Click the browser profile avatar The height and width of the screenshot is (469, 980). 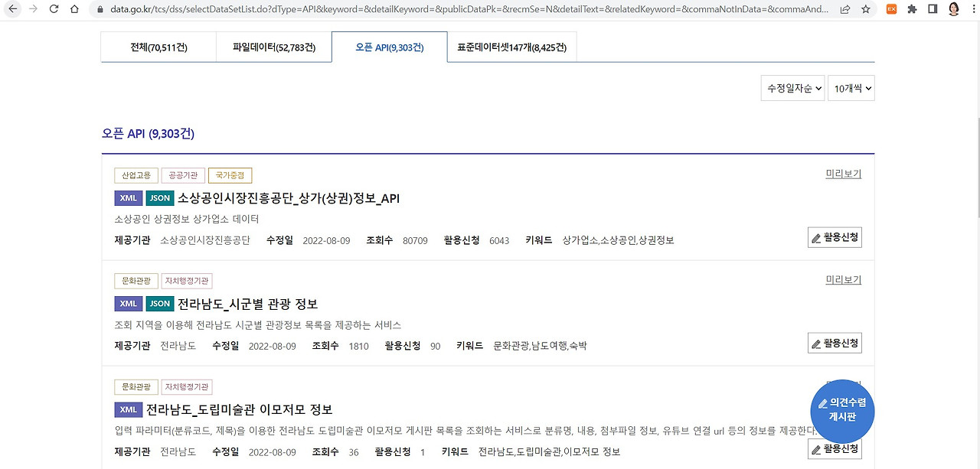pyautogui.click(x=952, y=10)
